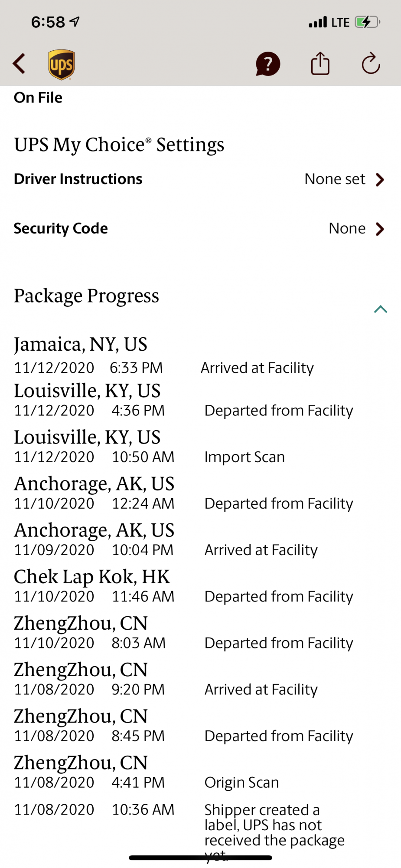The width and height of the screenshot is (401, 868).
Task: Select the Driver Instructions row
Action: 200,179
